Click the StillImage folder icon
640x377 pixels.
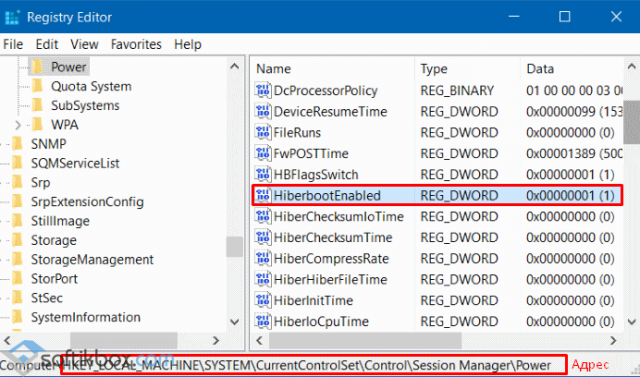(18, 221)
